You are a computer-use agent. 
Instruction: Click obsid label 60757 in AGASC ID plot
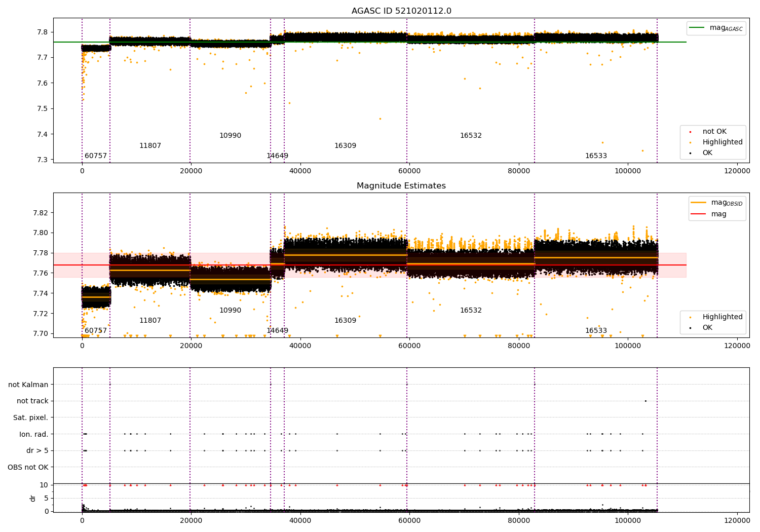[96, 156]
